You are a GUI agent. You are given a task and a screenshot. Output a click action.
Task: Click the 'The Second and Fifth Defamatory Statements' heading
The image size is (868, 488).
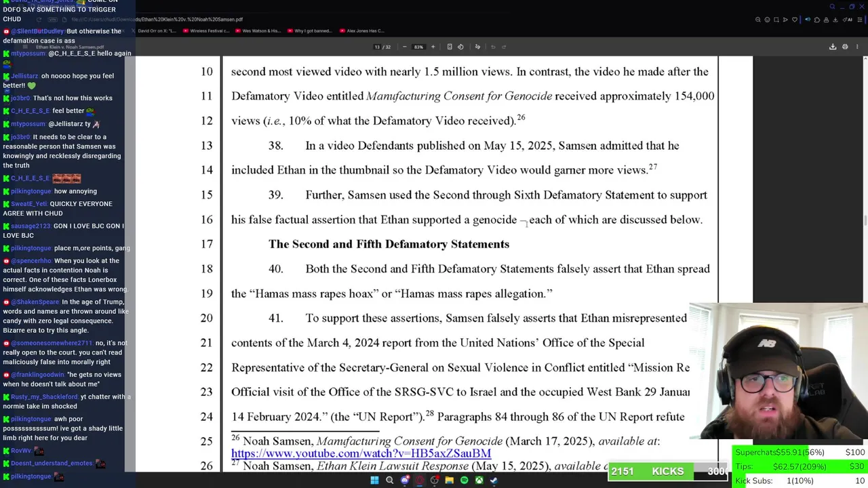(389, 244)
